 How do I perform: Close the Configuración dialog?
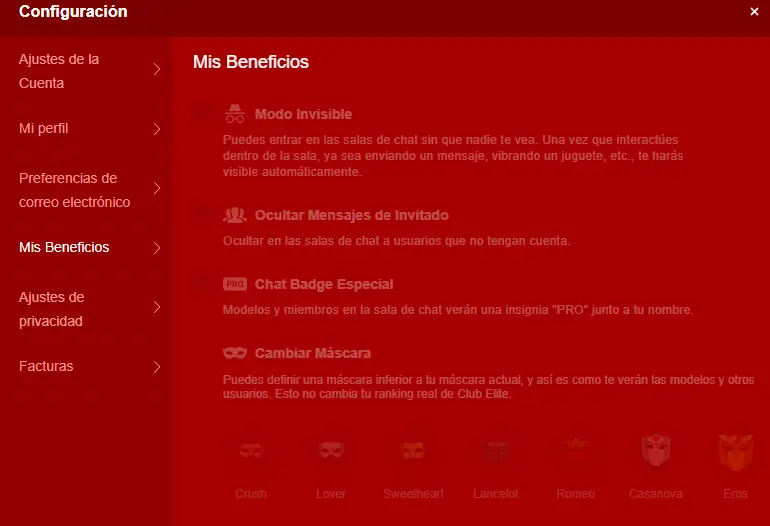click(x=754, y=11)
